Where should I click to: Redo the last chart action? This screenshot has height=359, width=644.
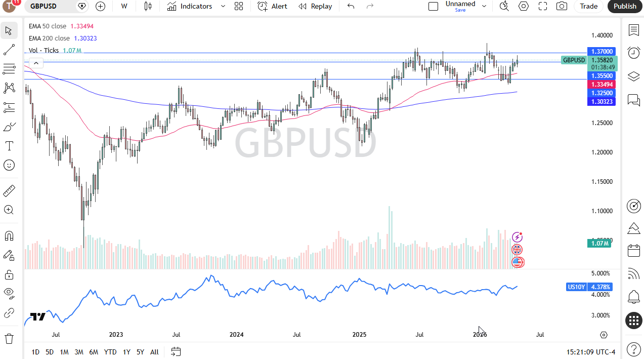tap(370, 6)
